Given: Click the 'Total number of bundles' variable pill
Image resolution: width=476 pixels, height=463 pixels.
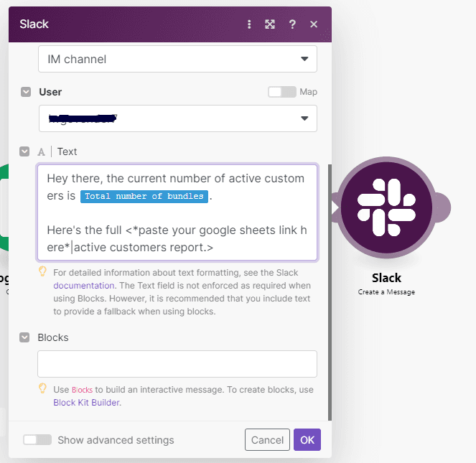Looking at the screenshot, I should click(x=144, y=196).
